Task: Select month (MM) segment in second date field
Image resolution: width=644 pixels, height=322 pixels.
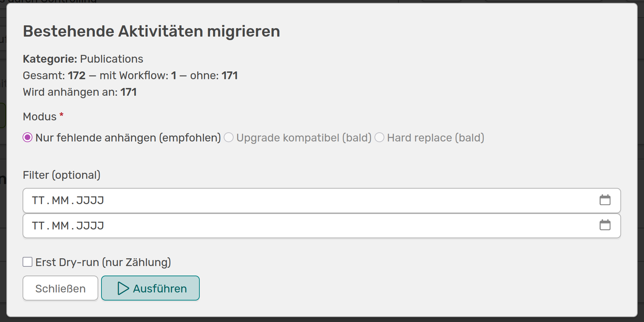Action: pyautogui.click(x=60, y=226)
